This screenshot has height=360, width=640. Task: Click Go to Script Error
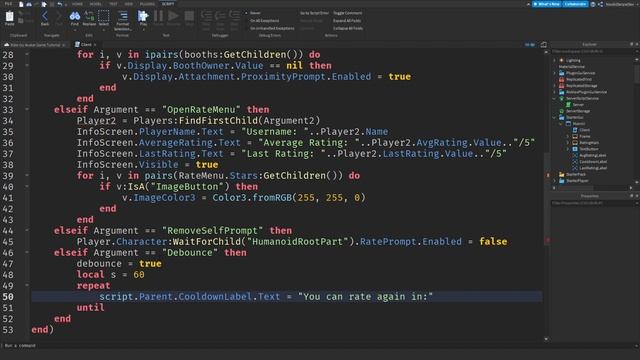pyautogui.click(x=314, y=13)
